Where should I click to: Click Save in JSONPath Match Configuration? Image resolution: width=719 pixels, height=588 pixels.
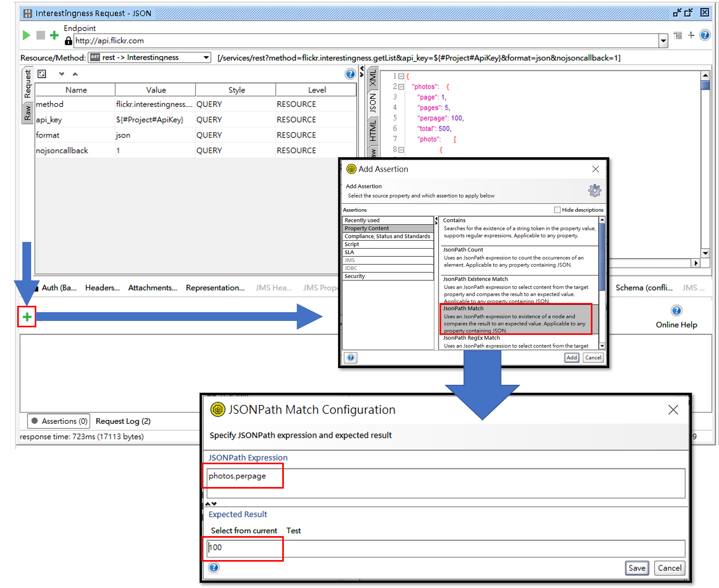click(x=636, y=568)
